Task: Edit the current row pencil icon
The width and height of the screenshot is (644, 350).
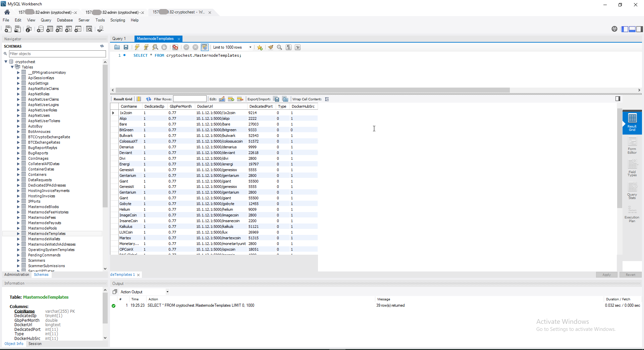Action: 222,99
